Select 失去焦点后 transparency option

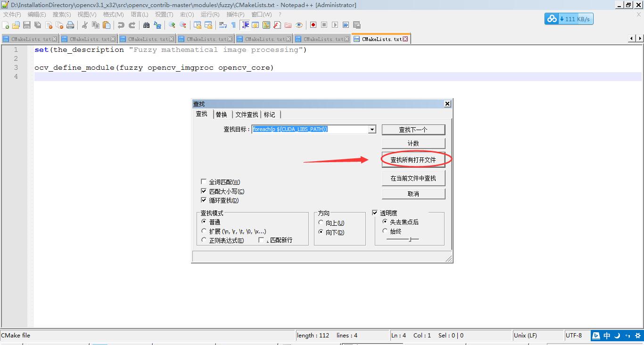tap(385, 222)
